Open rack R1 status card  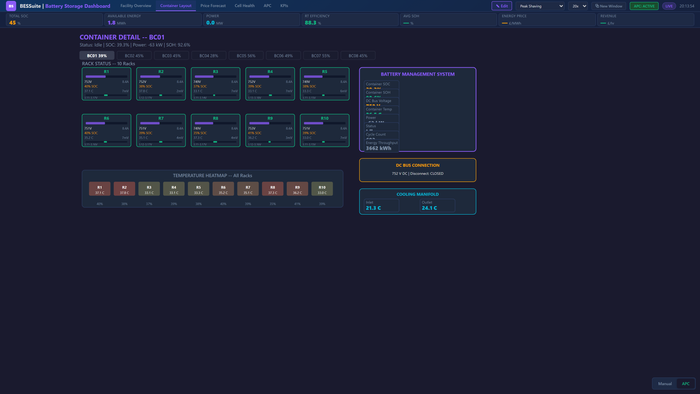pos(106,84)
